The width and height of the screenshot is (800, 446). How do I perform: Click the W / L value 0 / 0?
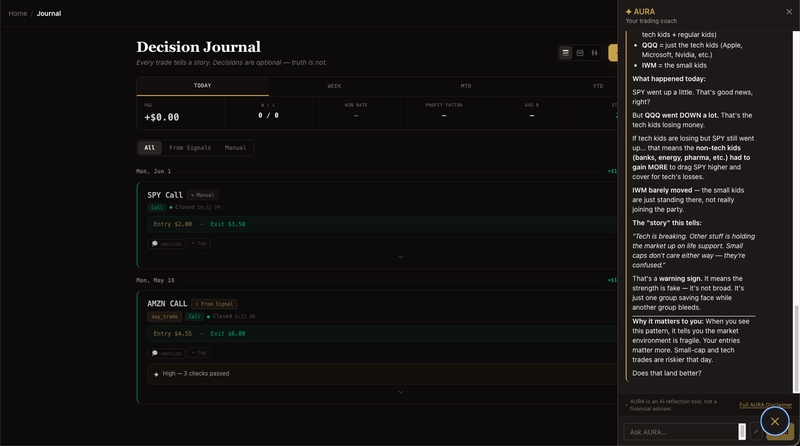pyautogui.click(x=268, y=115)
